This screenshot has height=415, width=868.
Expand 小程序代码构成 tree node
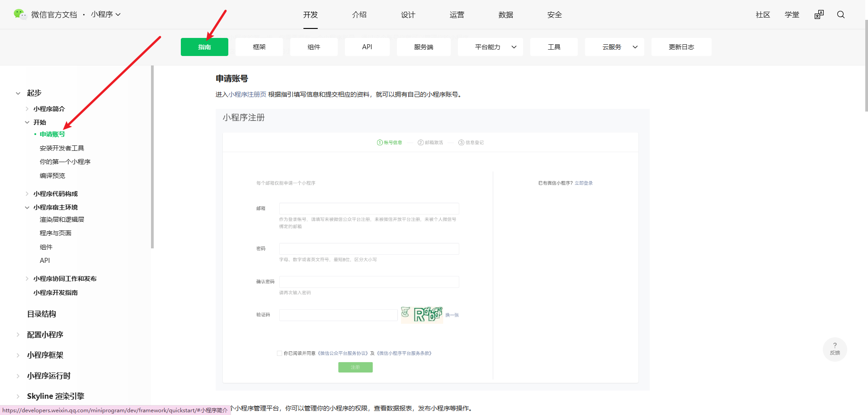tap(27, 194)
